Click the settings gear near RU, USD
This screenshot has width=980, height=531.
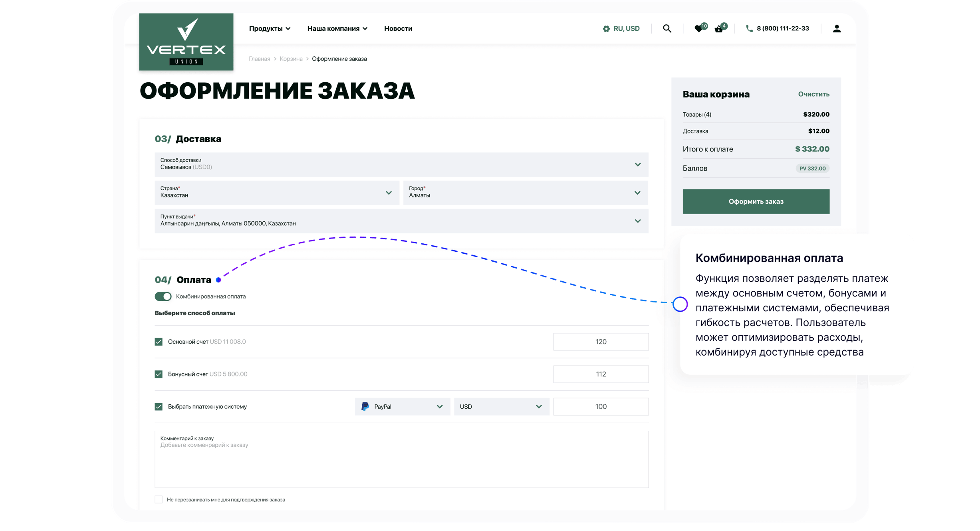pos(606,28)
